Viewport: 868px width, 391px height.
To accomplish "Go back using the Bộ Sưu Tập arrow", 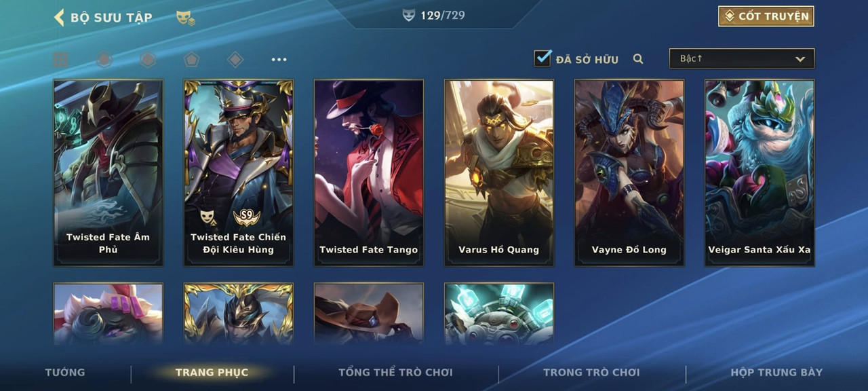I will tap(59, 17).
